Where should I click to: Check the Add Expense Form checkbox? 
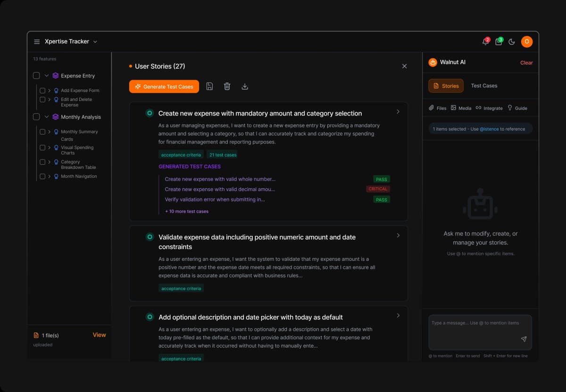point(42,90)
